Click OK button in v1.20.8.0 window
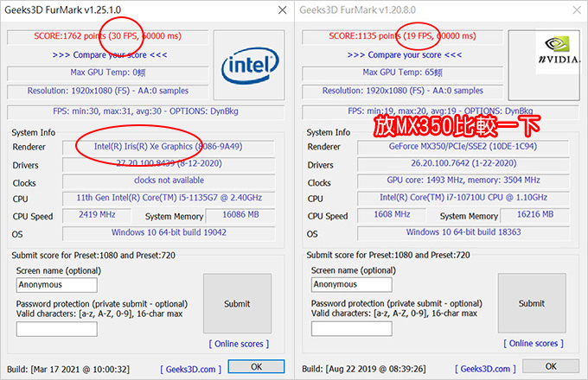 551,366
